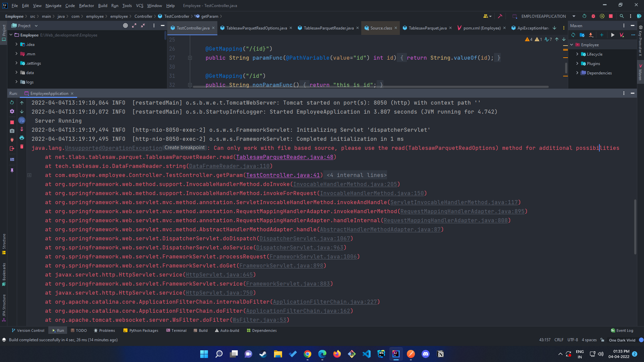Enable Scroll to End in console
The width and height of the screenshot is (644, 362).
pyautogui.click(x=22, y=129)
